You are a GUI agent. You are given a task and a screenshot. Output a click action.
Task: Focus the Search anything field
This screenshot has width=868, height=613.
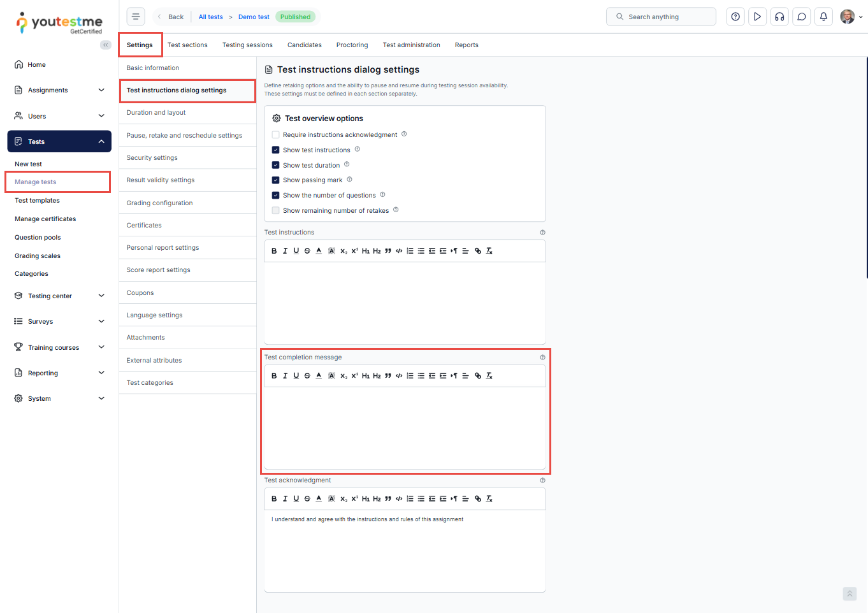coord(661,17)
